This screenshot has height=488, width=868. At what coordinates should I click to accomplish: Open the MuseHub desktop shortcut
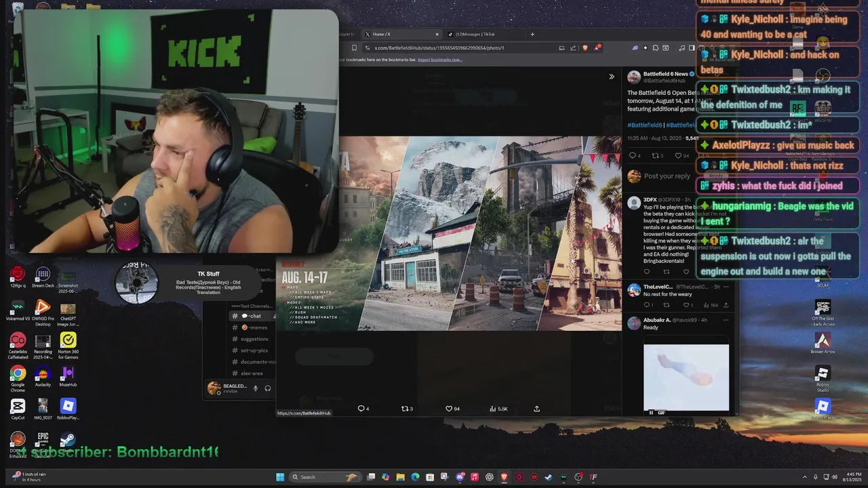click(x=68, y=376)
